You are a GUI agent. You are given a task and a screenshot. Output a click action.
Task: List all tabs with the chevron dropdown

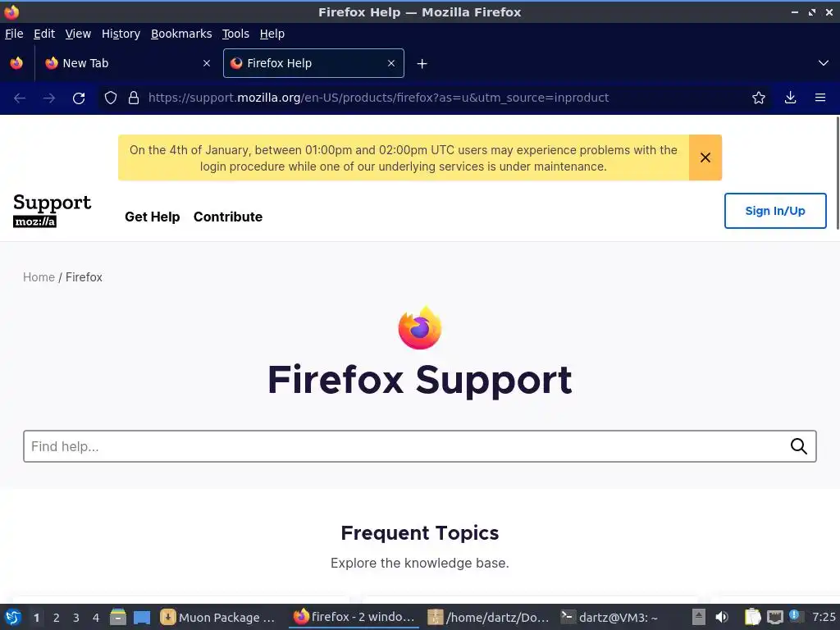[x=824, y=63]
